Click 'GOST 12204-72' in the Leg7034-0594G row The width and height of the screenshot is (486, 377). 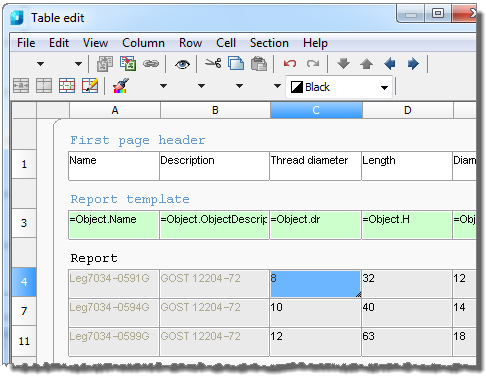pos(214,312)
